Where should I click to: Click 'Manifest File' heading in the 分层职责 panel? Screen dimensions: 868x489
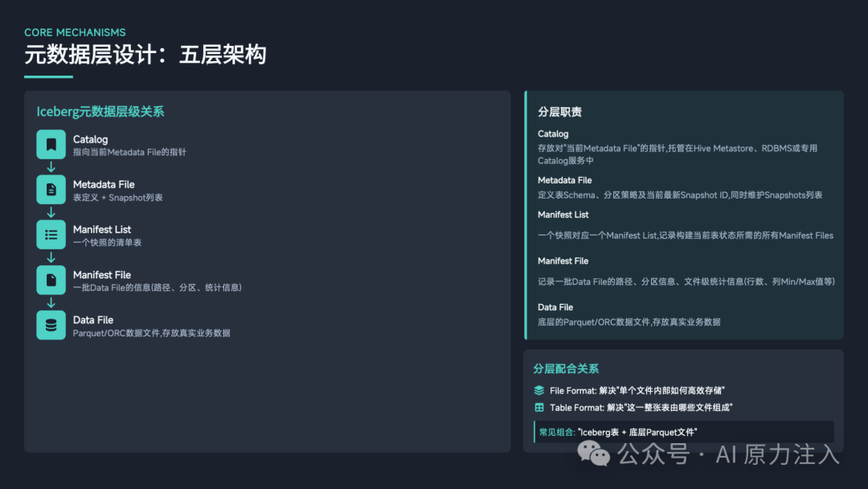click(563, 261)
